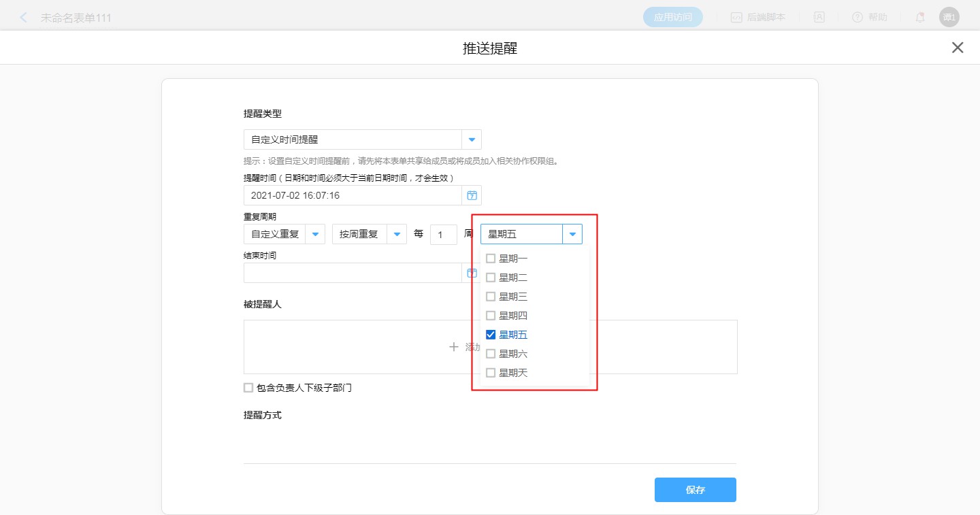Screen dimensions: 980x515
Task: Check the 星期一 option
Action: (x=491, y=259)
